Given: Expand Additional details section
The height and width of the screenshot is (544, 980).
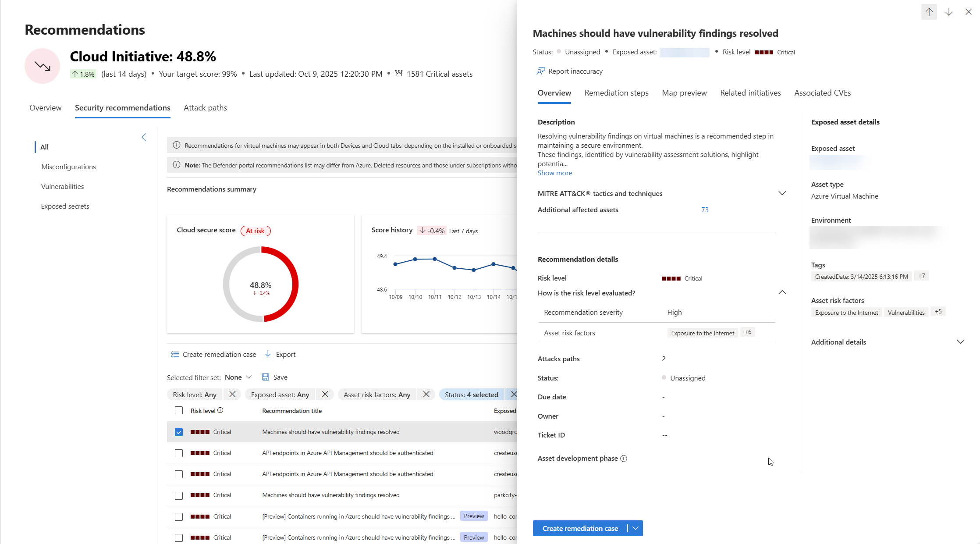Looking at the screenshot, I should tap(960, 342).
